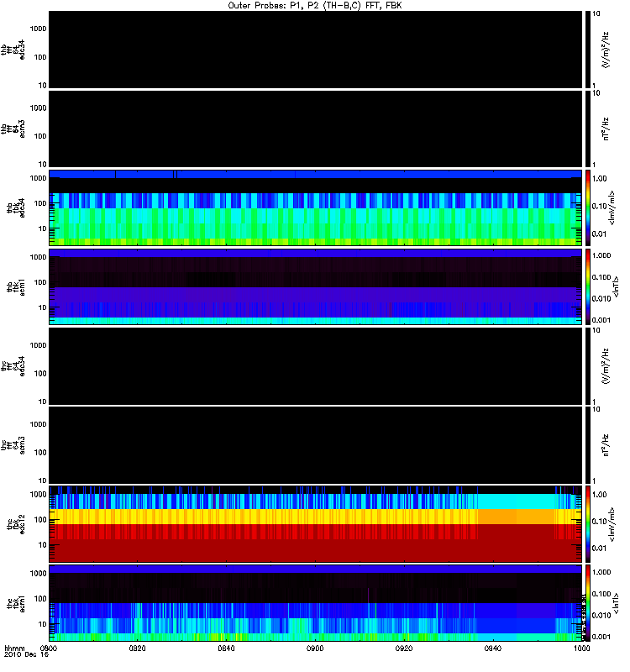
Task: Click the "1.000" color bar tick of thc fbk scm1
Action: click(x=601, y=573)
